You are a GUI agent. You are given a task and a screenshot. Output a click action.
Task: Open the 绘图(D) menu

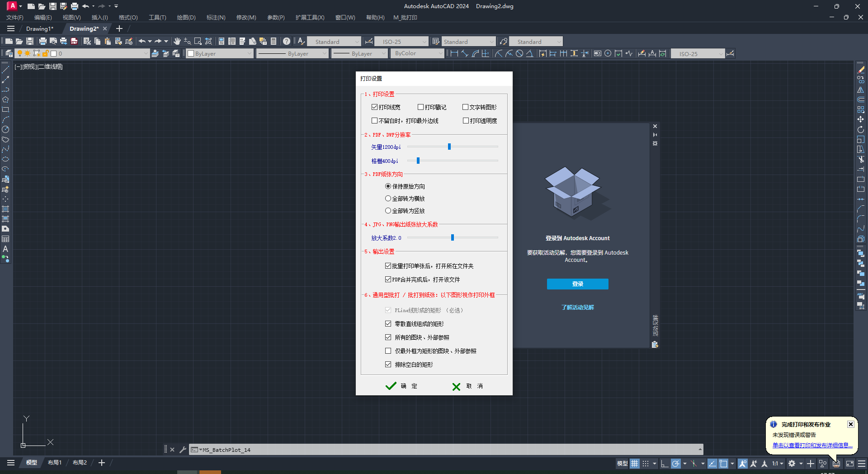click(x=186, y=18)
